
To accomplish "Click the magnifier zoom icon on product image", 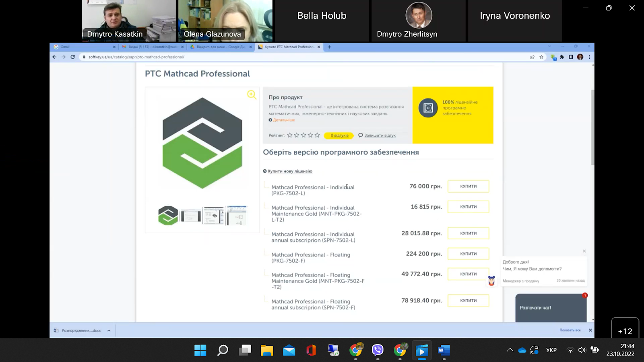I will (x=252, y=95).
